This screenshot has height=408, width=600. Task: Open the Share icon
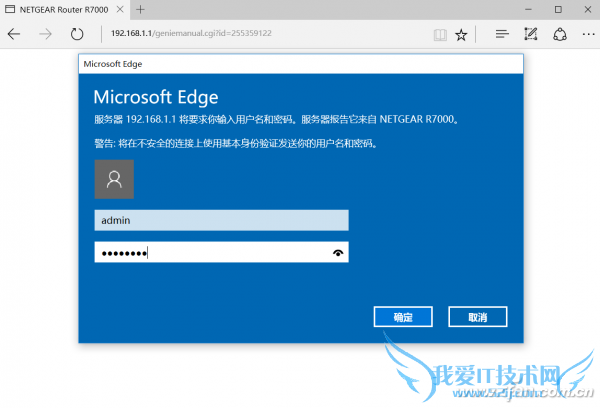(x=560, y=34)
